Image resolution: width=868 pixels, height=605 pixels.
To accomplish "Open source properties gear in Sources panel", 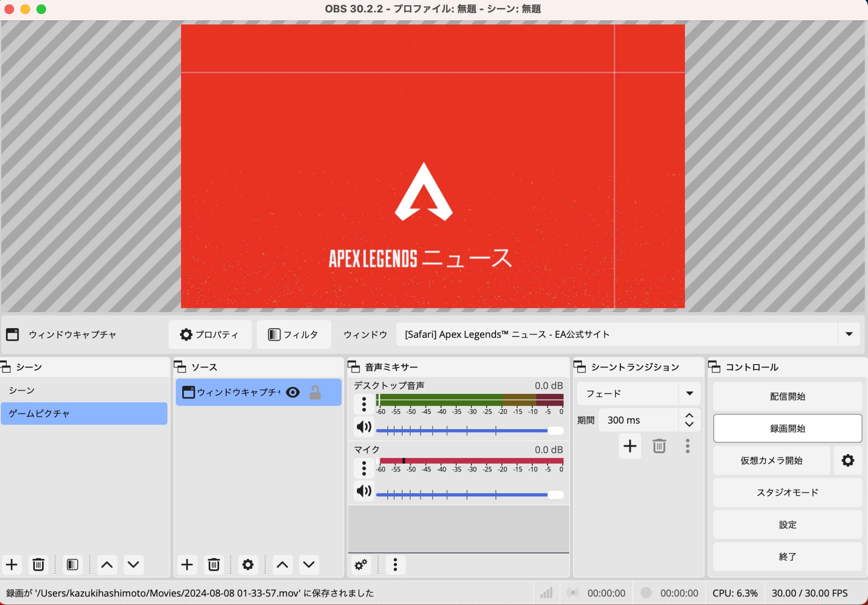I will click(x=248, y=564).
